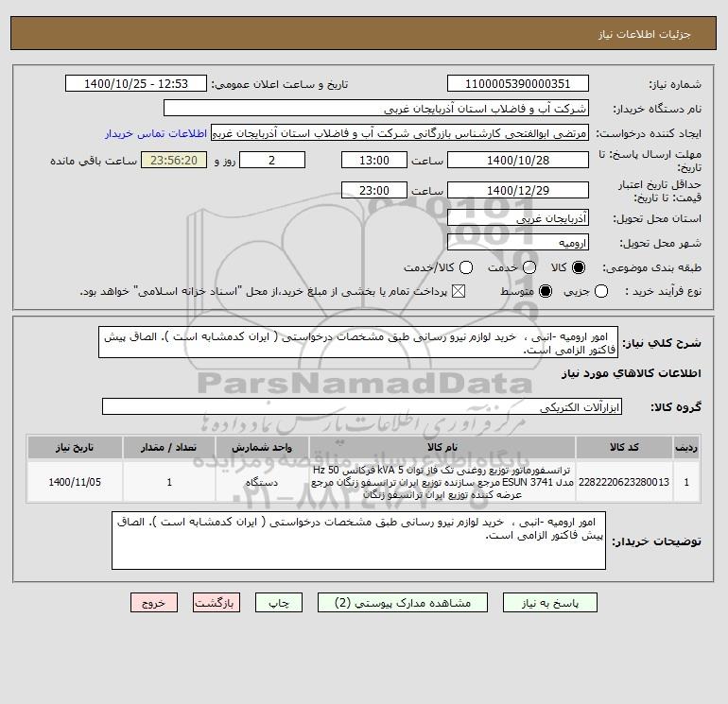
Task: Click the واحد شمارش column header
Action: point(262,447)
